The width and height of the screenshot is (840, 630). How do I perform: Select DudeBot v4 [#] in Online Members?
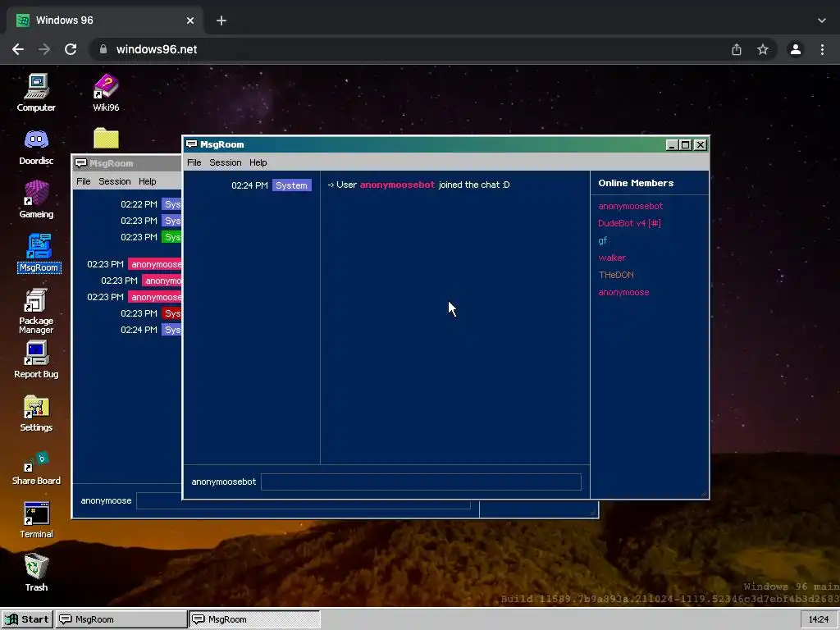[629, 223]
